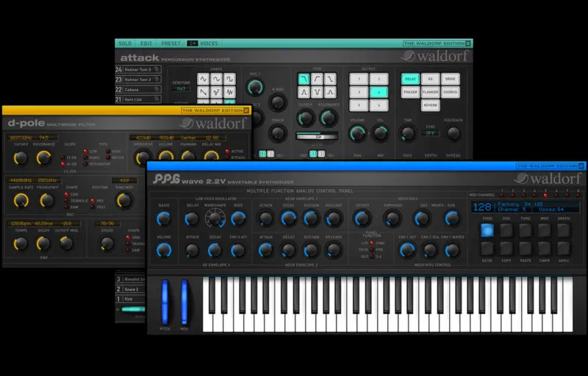Choose the V-shaped notch filter type in Attack
Image resolution: width=588 pixels, height=376 pixels.
click(x=318, y=92)
